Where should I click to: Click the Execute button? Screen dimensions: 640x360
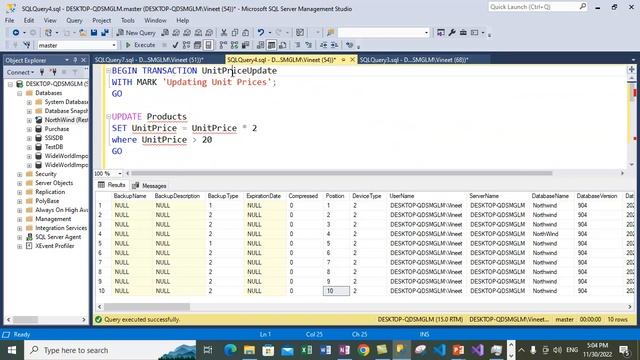140,45
